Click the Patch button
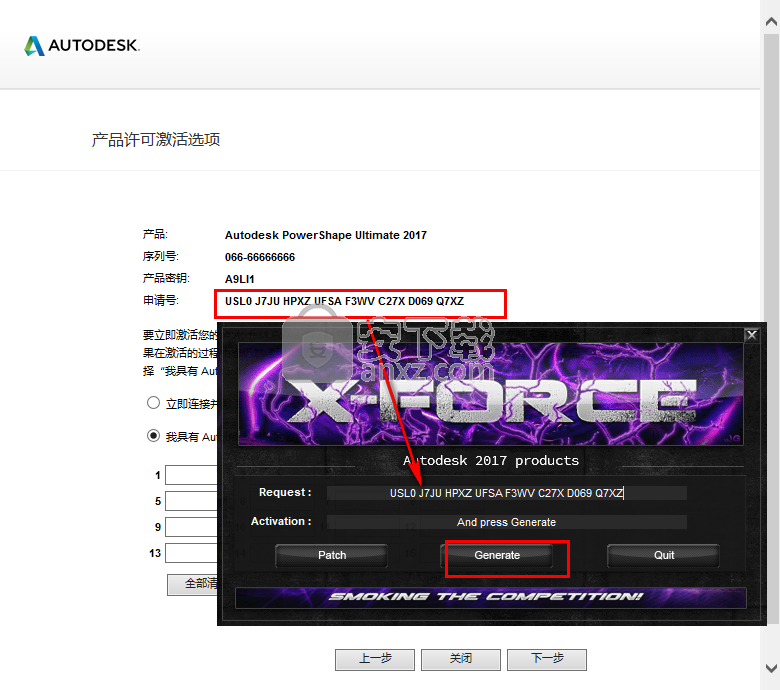This screenshot has height=690, width=780. point(332,555)
